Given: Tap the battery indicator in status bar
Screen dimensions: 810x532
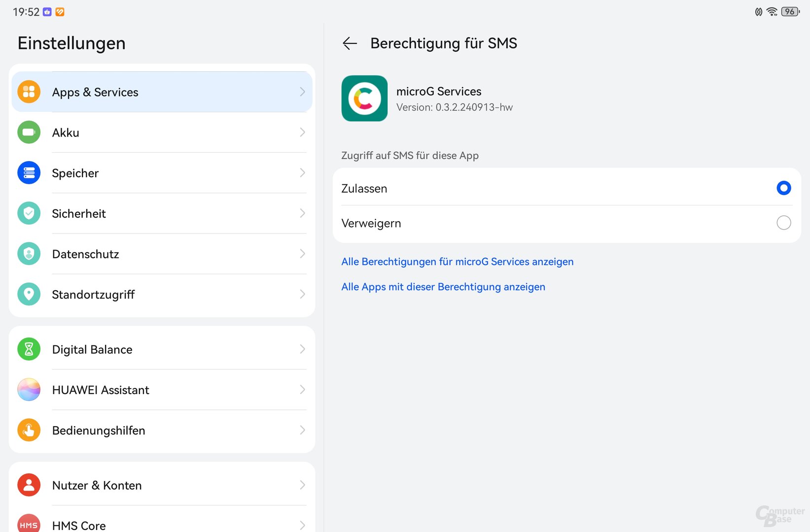Looking at the screenshot, I should tap(790, 12).
